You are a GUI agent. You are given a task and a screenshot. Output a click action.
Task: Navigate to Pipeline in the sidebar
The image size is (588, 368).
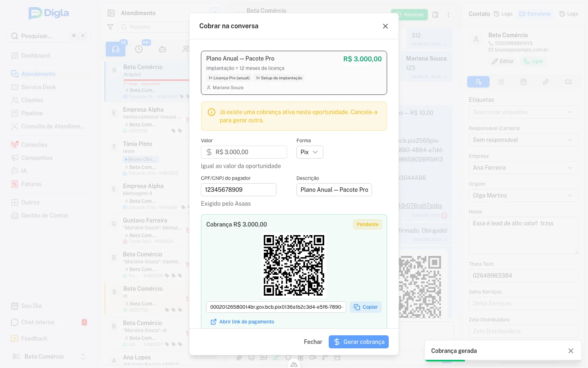point(49,113)
